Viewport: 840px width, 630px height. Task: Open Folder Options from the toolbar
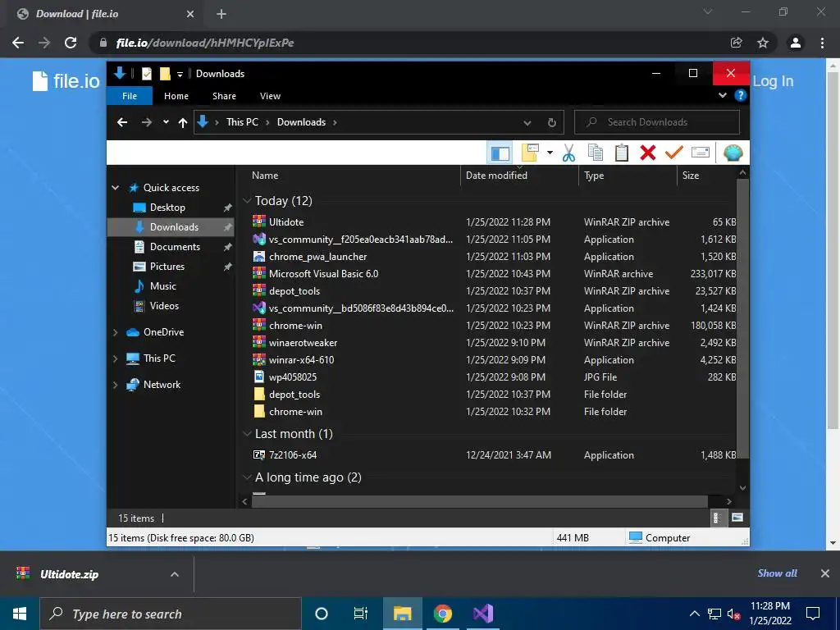click(x=530, y=153)
